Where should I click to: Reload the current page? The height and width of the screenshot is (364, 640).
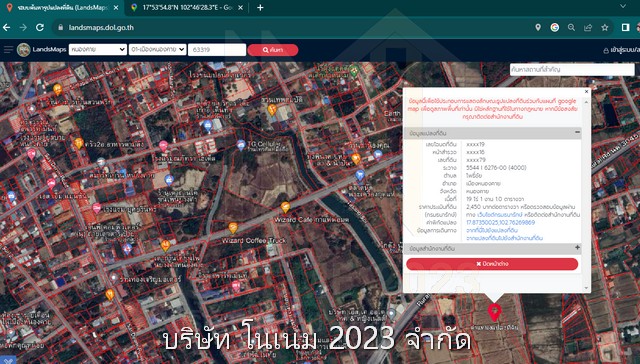(x=40, y=27)
